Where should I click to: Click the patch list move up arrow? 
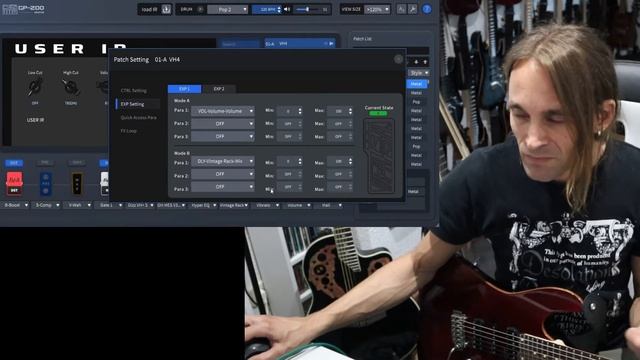tap(425, 62)
